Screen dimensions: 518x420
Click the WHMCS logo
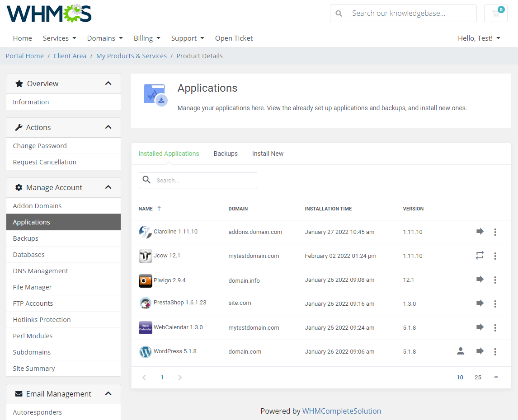(x=49, y=14)
